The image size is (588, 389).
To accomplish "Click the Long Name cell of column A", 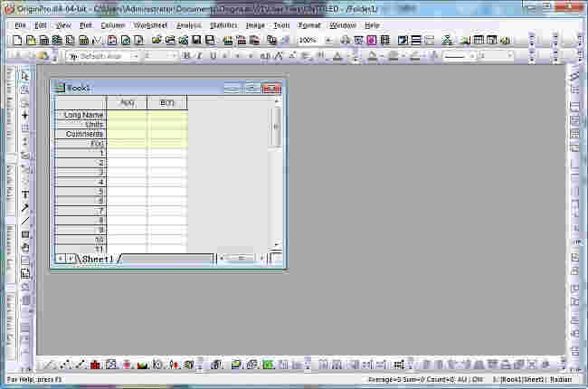I will click(127, 115).
